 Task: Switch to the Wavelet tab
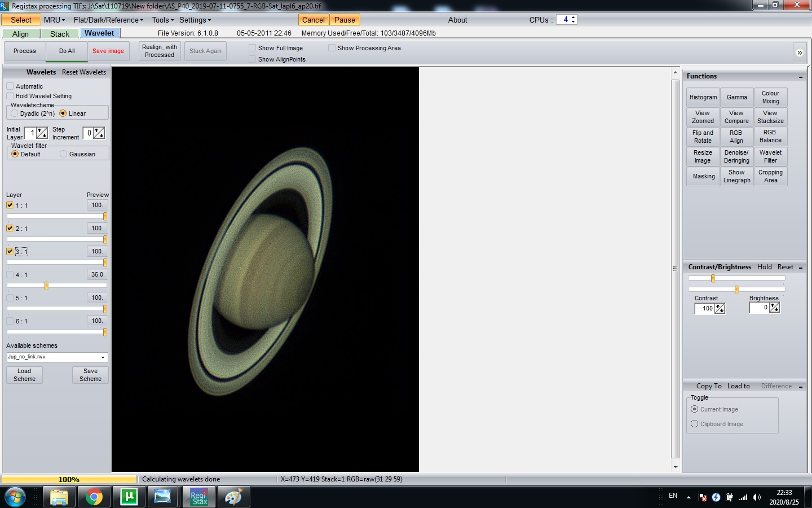(99, 33)
